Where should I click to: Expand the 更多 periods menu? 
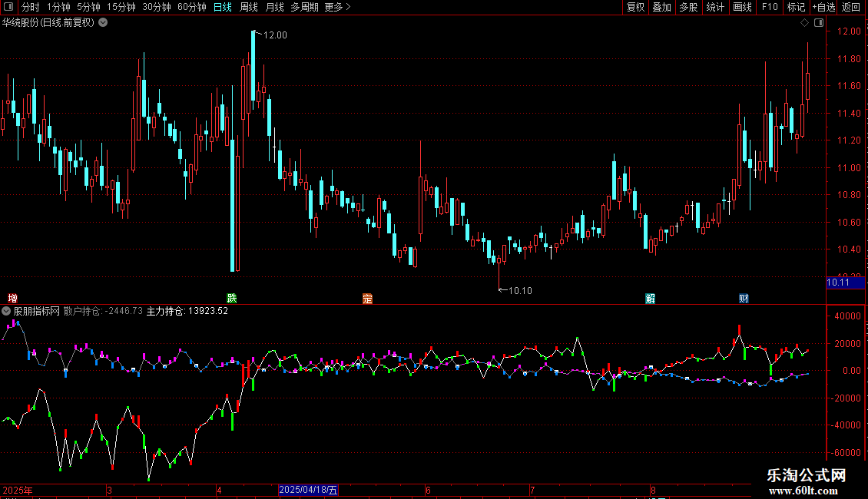point(337,7)
